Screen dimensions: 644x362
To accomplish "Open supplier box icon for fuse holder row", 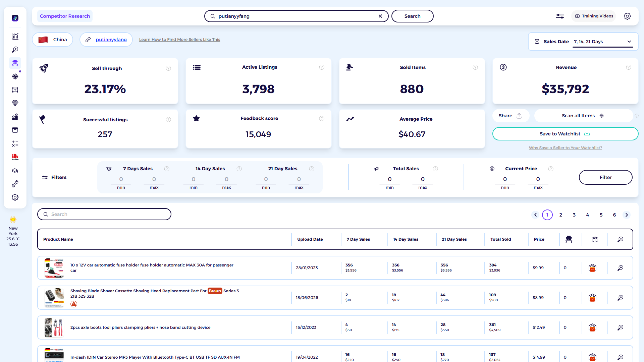I will [x=592, y=268].
